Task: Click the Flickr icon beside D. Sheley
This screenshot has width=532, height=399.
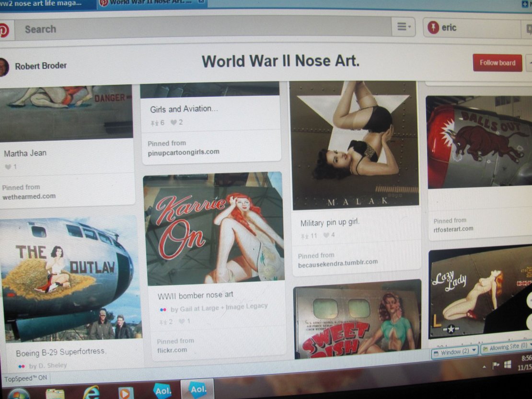Action: click(22, 366)
